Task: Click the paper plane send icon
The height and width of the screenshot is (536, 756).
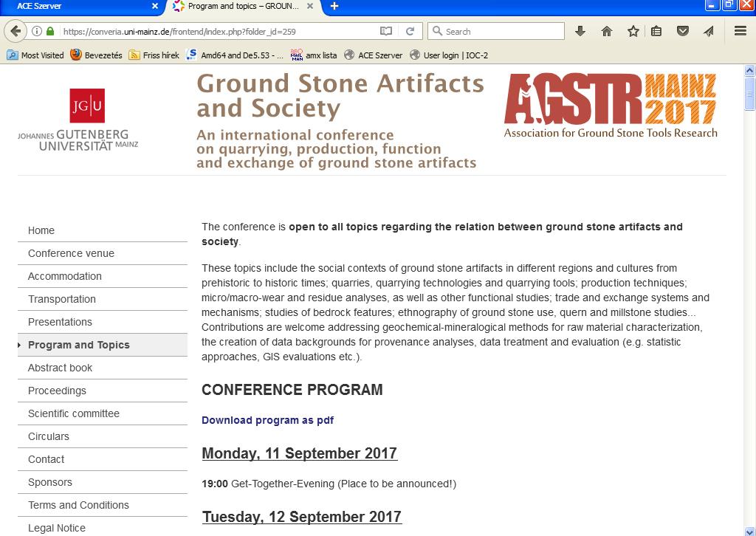Action: [708, 31]
